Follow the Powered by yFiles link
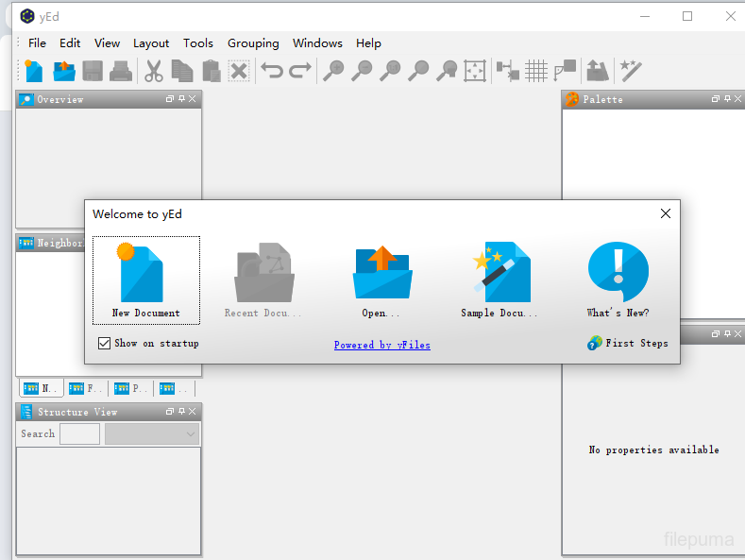This screenshot has height=560, width=745. click(x=382, y=345)
